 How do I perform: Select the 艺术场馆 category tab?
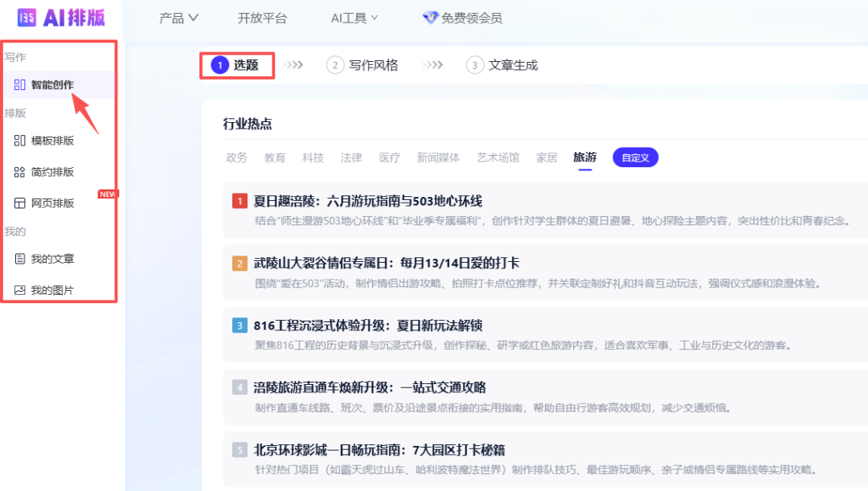497,158
